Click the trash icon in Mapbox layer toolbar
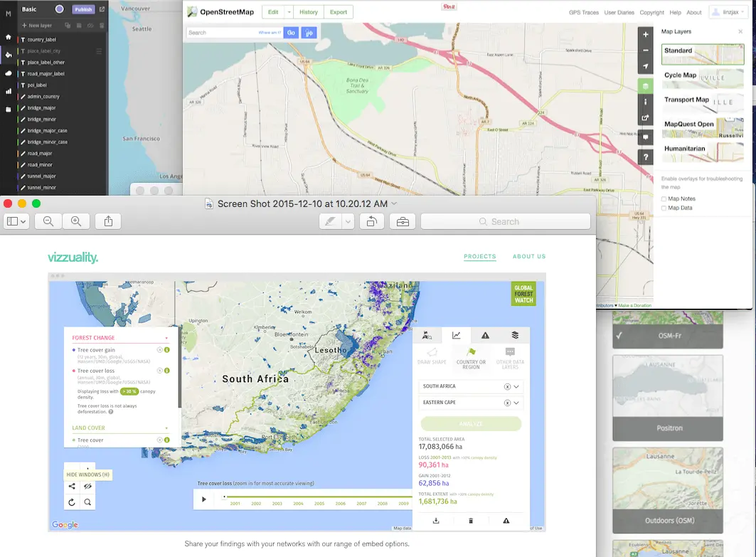The width and height of the screenshot is (756, 557). 102,25
